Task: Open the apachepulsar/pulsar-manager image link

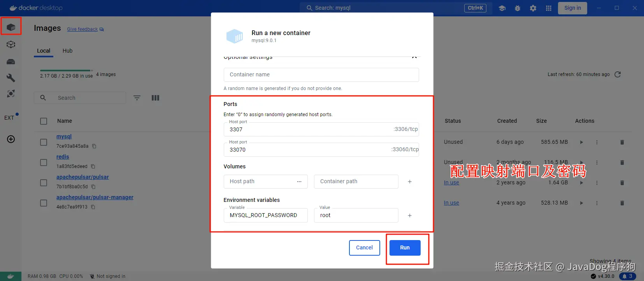Action: coord(95,197)
